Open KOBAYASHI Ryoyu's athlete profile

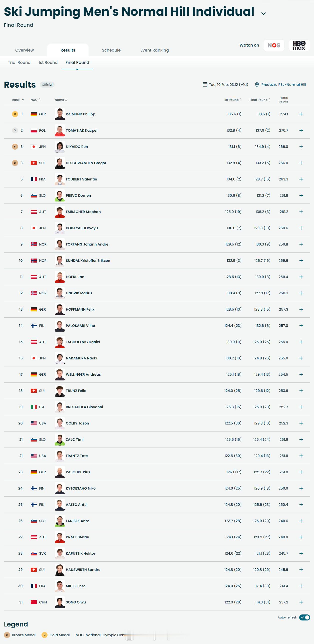tap(82, 228)
